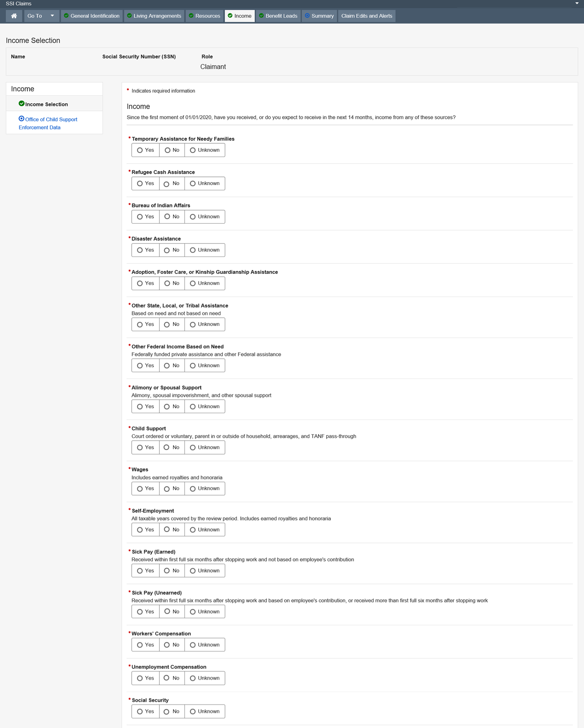Click the green checkmark beside General Identification
584x728 pixels.
[66, 16]
